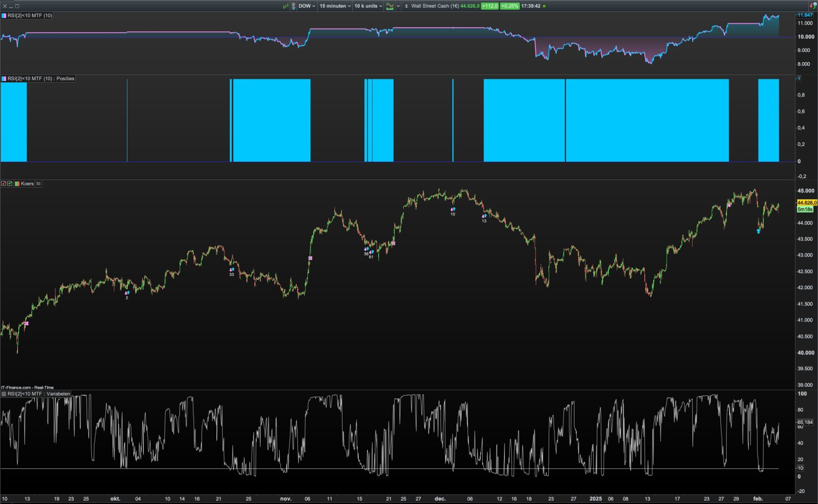The image size is (818, 504).
Task: Click the green connection status dot
Action: pos(544,6)
